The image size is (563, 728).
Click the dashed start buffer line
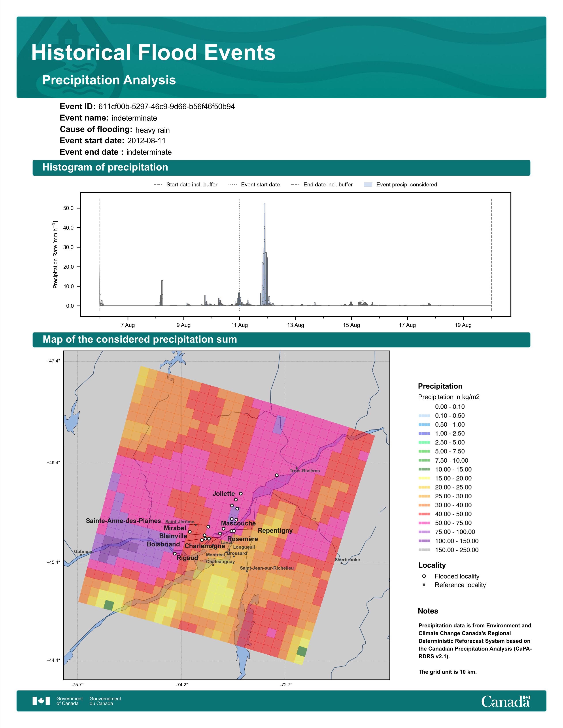click(100, 255)
